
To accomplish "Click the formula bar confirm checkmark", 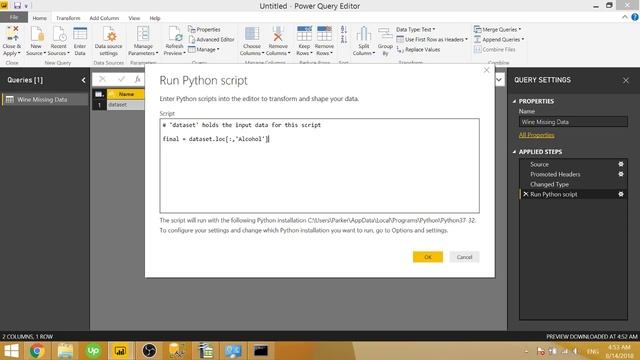I will point(121,79).
